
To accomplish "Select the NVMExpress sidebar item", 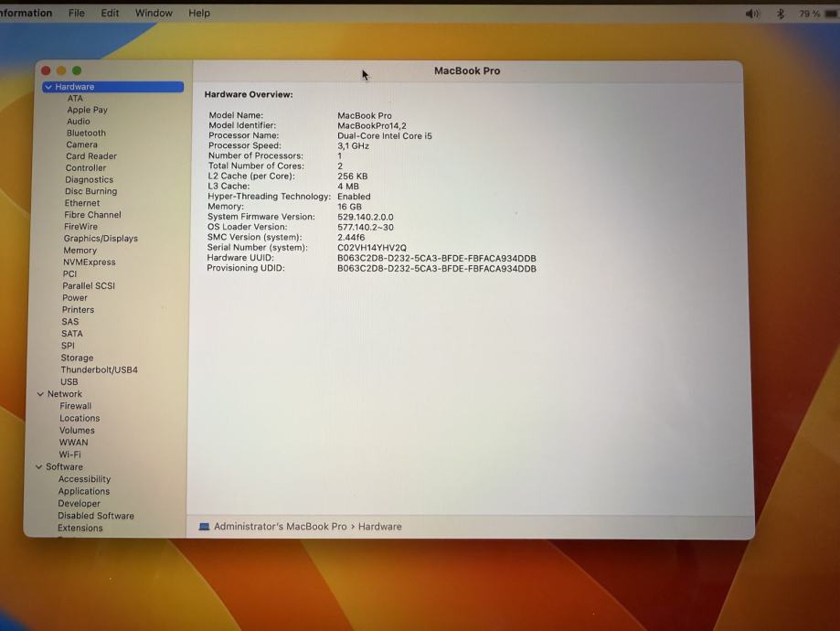I will click(x=89, y=262).
